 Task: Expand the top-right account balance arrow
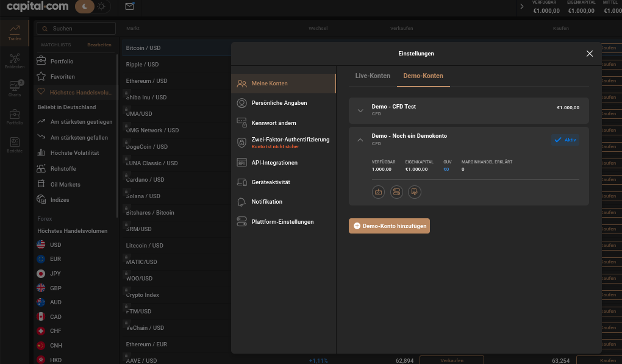pyautogui.click(x=521, y=7)
